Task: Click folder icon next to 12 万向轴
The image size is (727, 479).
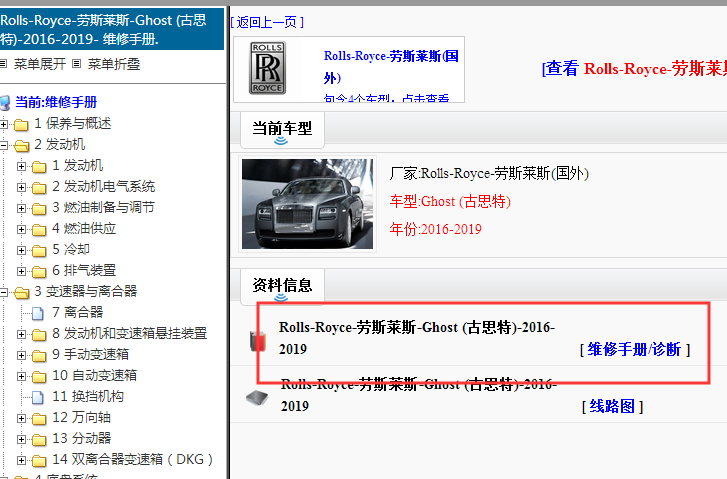Action: click(x=39, y=418)
